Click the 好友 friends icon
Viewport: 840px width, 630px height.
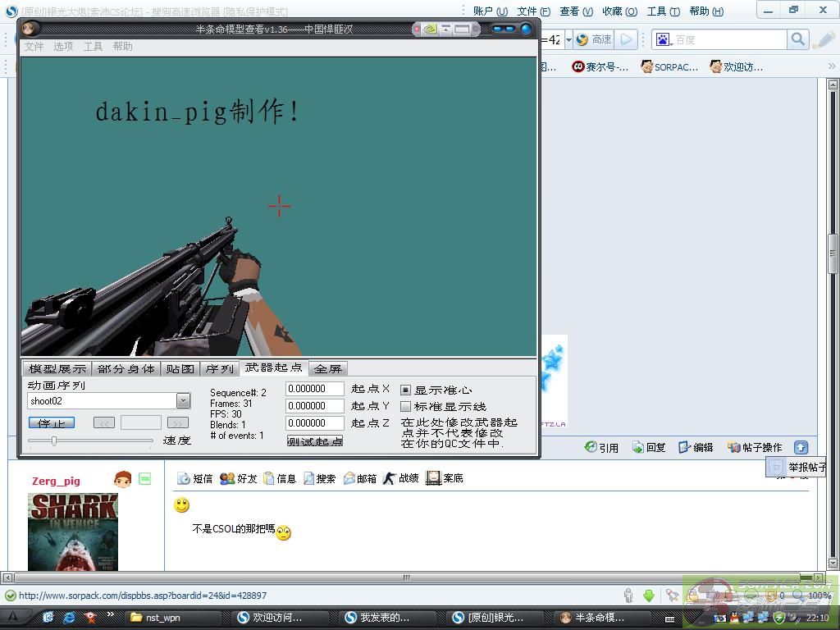pos(227,478)
